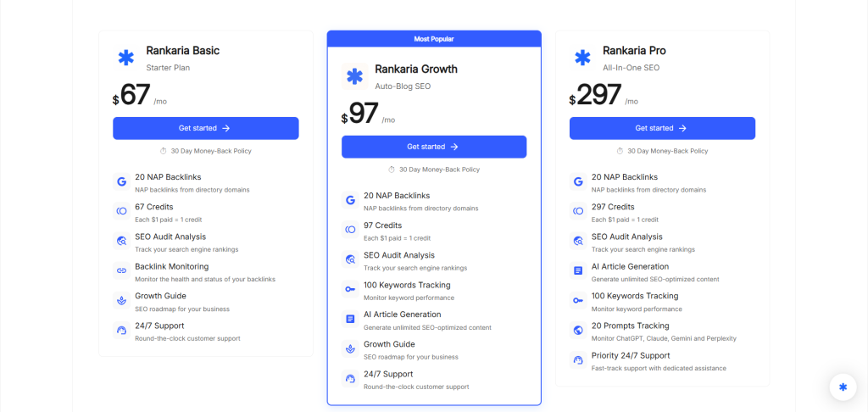Click AI Article Generation text in Pro plan

pos(631,266)
